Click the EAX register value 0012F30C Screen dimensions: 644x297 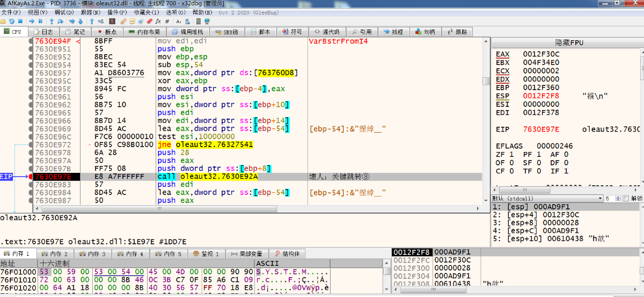(541, 54)
